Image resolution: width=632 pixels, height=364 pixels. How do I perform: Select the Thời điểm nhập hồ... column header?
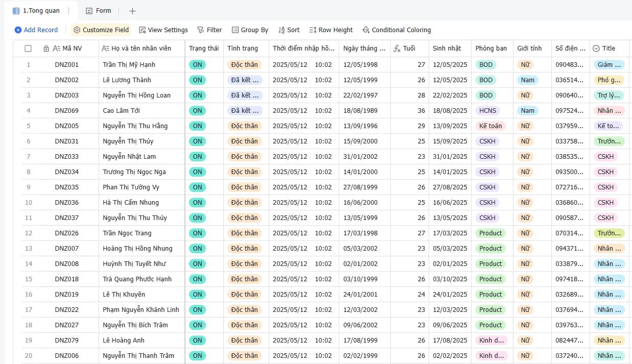[x=304, y=48]
